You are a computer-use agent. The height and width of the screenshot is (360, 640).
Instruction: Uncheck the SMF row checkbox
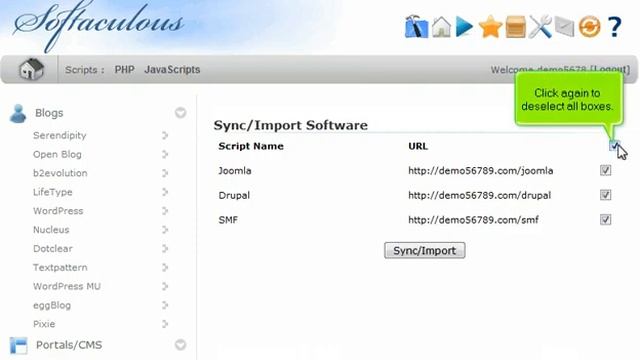[605, 220]
